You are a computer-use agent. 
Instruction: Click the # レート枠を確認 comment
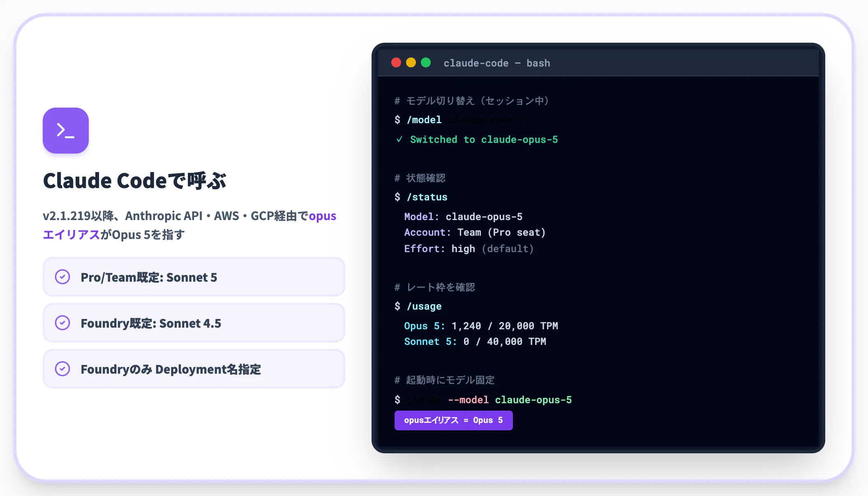(434, 287)
